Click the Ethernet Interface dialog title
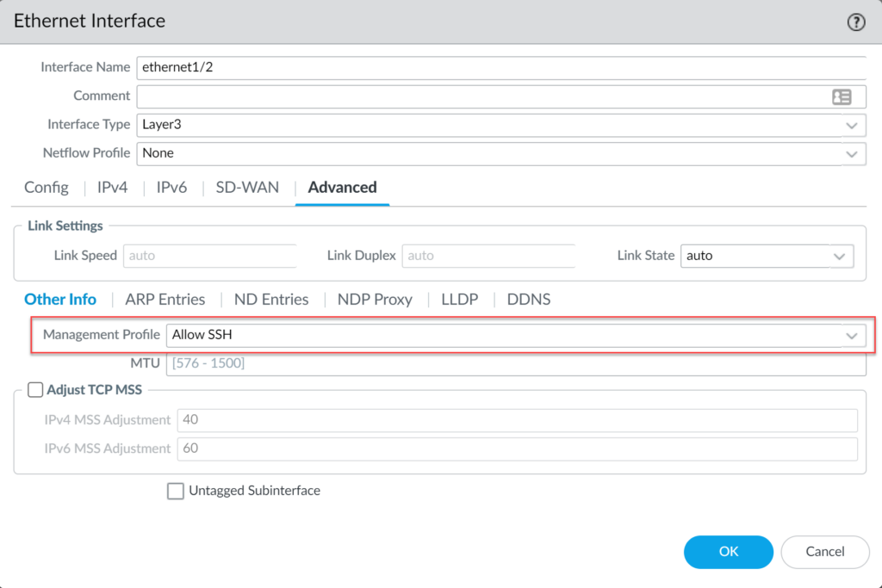This screenshot has height=588, width=882. click(x=90, y=21)
